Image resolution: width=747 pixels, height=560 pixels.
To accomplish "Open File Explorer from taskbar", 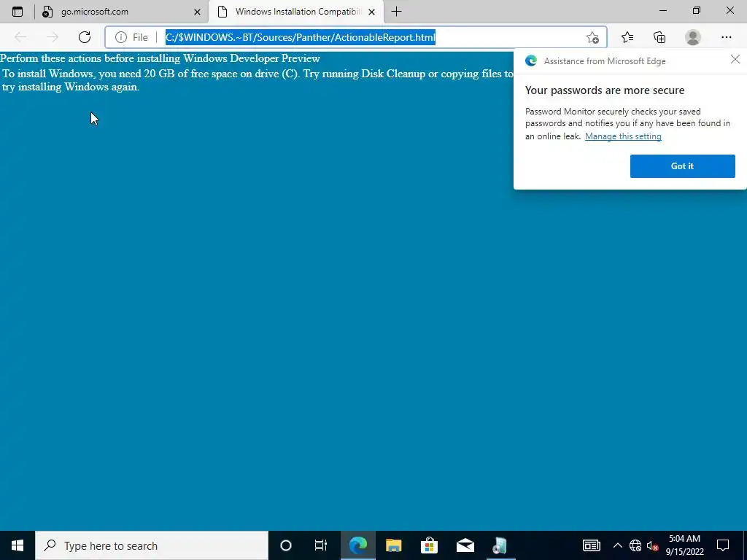I will 393,545.
